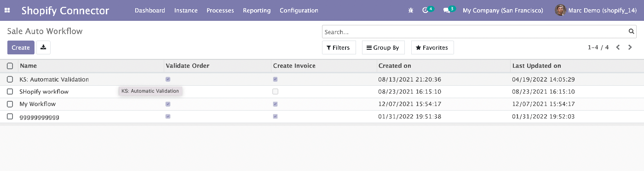The height and width of the screenshot is (171, 644).
Task: Open the KS: Automatic Validation record
Action: pos(54,79)
